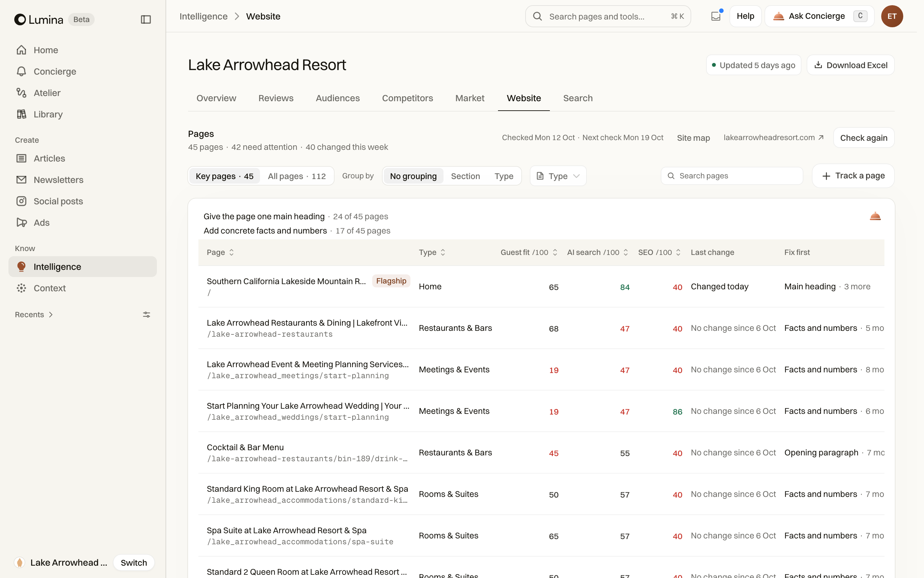Go to Articles in Create section
The image size is (924, 578).
(x=83, y=158)
